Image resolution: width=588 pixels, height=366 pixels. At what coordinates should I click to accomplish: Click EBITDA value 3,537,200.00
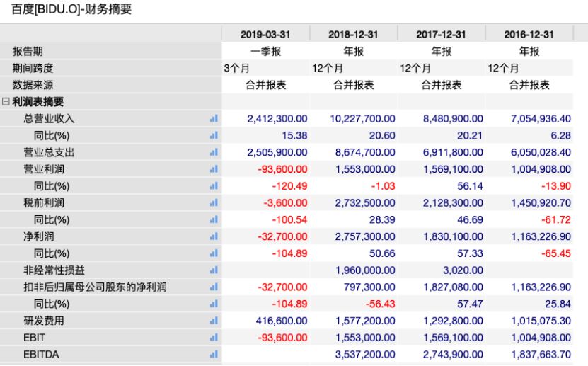click(x=365, y=355)
